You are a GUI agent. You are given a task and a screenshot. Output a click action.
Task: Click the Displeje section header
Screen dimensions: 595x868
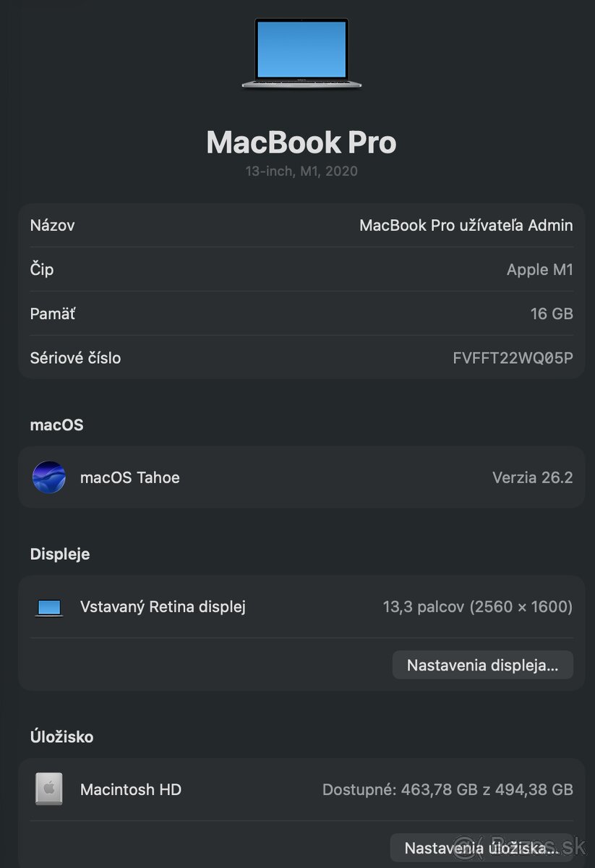(59, 553)
